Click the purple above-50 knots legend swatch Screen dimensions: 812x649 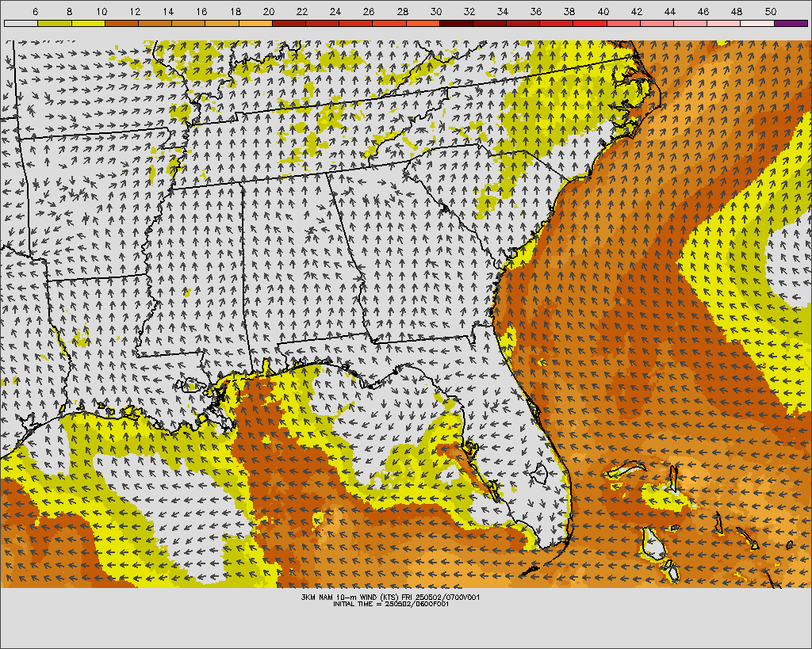(x=791, y=23)
